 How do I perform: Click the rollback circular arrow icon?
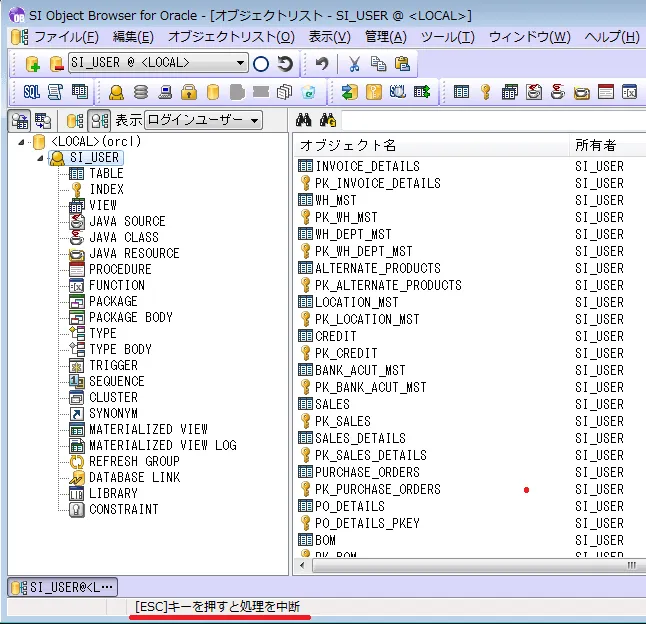pos(285,64)
